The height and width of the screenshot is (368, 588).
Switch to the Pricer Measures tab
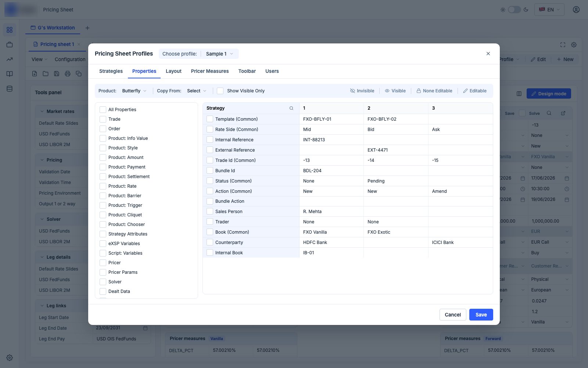(210, 71)
